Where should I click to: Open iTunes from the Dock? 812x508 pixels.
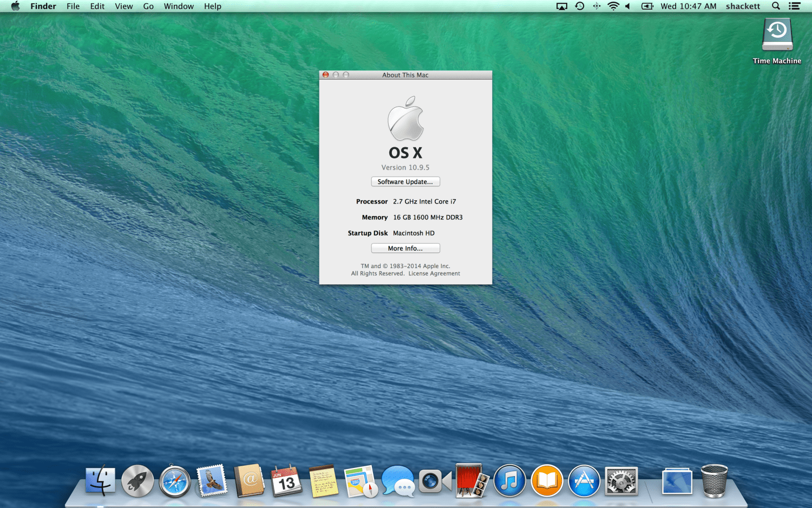coord(509,481)
